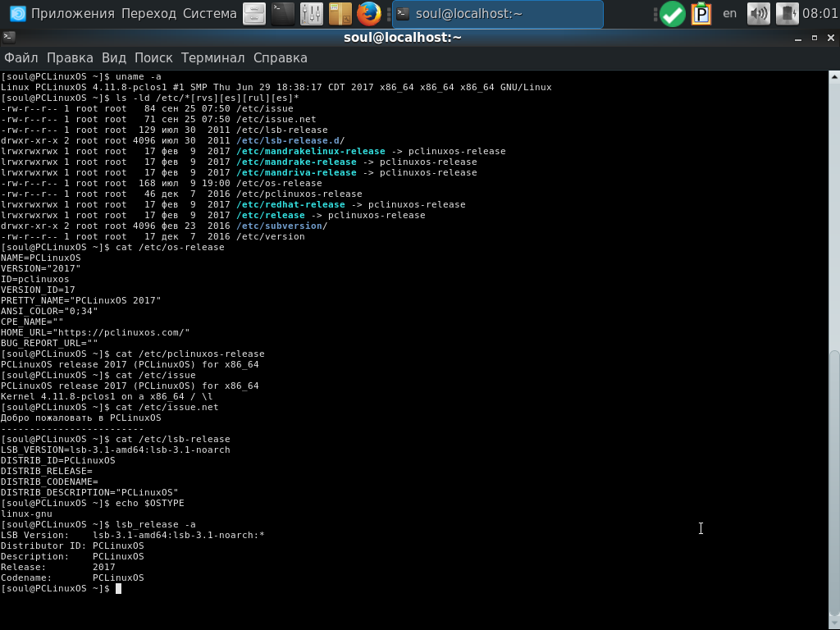The image size is (840, 630).
Task: Click the /etc/version entry in listing
Action: point(271,237)
